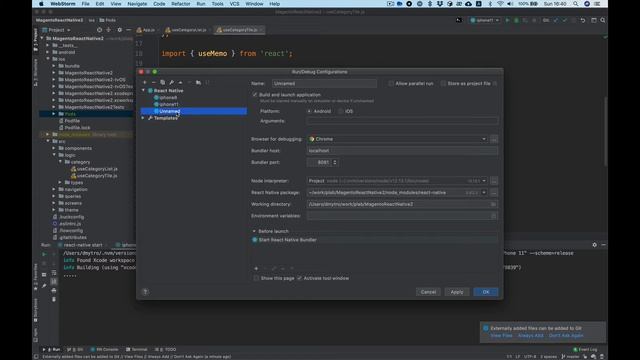Browse node interpreter ellipsis button
The image size is (640, 360).
(494, 181)
